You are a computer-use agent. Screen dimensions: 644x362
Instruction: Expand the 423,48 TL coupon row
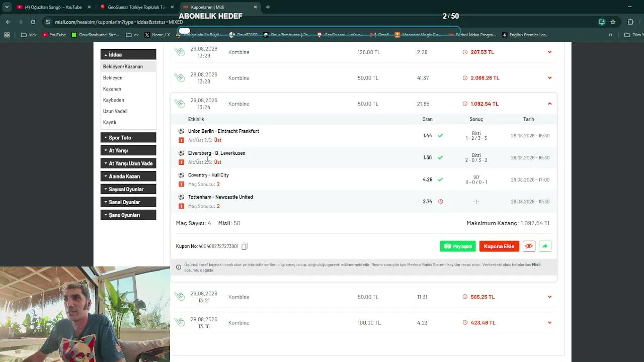point(549,323)
